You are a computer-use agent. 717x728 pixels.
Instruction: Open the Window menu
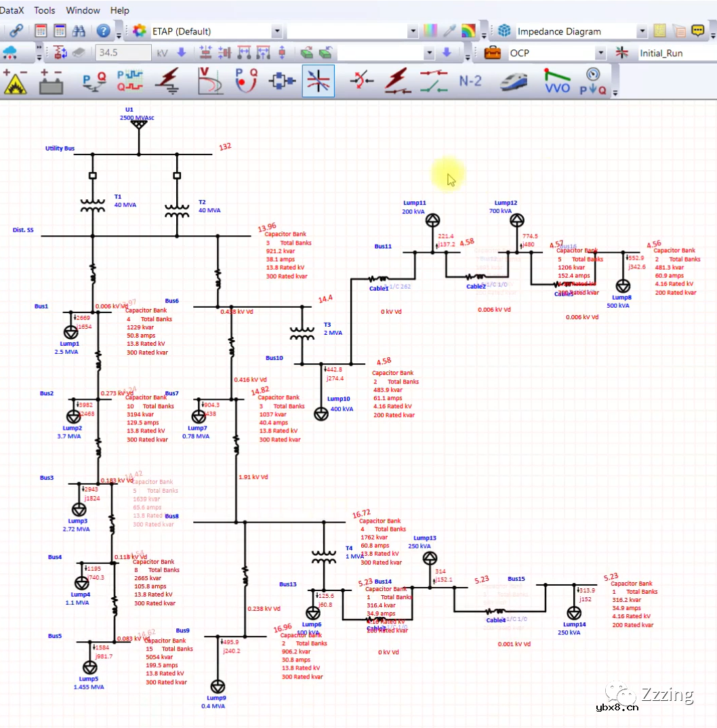pos(83,10)
